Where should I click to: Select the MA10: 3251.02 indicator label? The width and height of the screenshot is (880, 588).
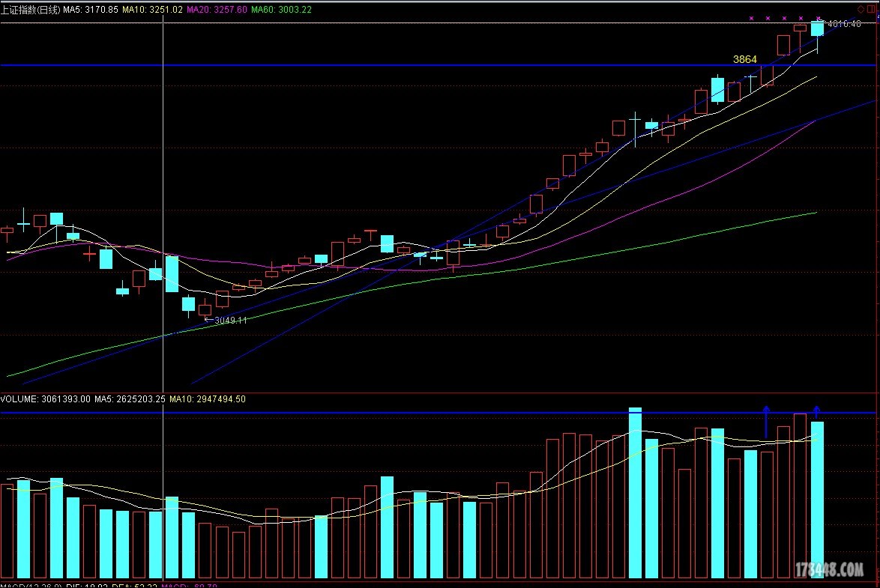point(152,10)
